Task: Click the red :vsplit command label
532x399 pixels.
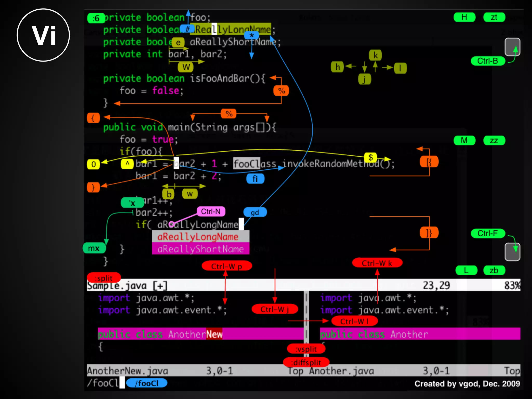Action: 306,349
